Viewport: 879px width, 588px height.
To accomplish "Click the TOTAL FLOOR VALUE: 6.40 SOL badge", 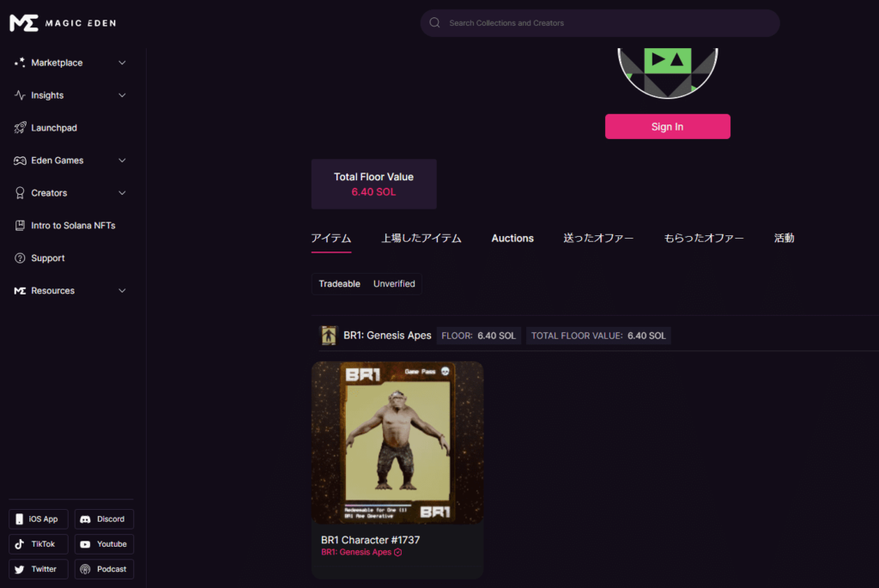I will coord(598,336).
